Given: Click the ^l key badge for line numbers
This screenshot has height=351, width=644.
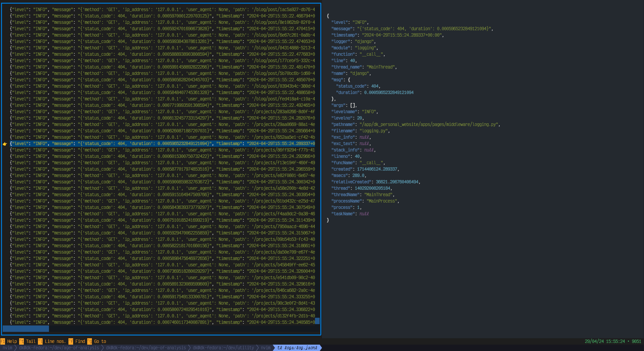Looking at the screenshot, I should pos(40,341).
